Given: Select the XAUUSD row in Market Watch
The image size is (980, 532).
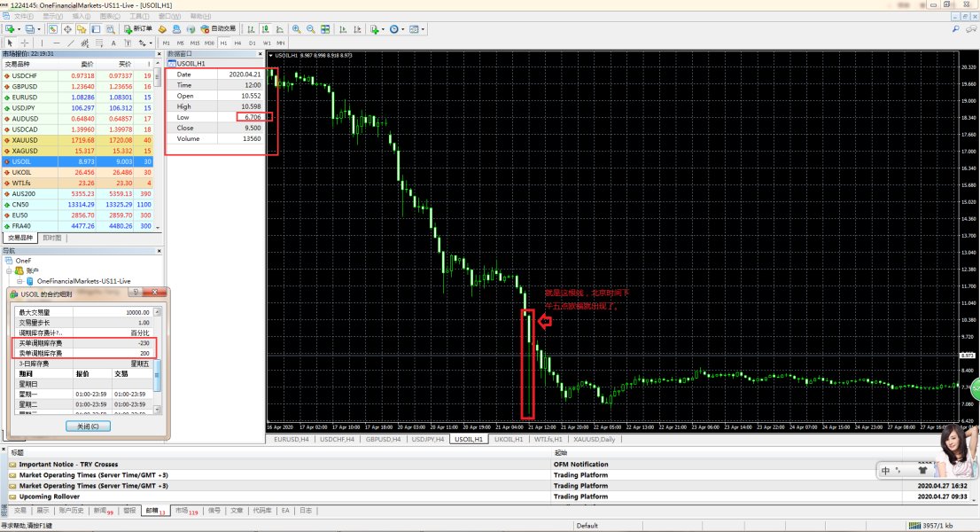Looking at the screenshot, I should (77, 140).
